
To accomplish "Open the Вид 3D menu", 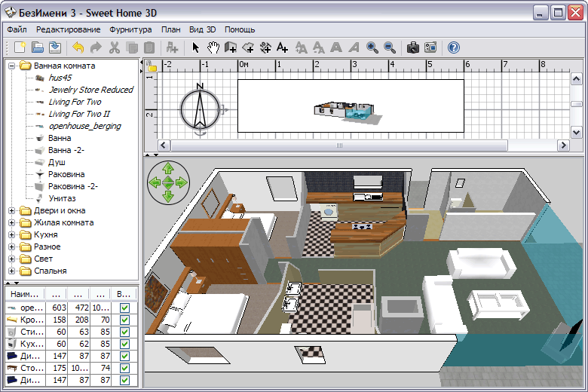I will (201, 29).
